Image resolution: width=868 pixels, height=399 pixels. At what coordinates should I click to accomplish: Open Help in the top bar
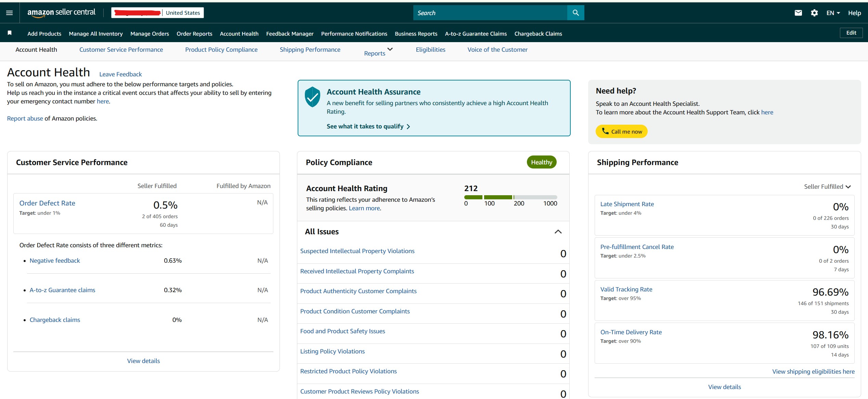click(x=854, y=13)
